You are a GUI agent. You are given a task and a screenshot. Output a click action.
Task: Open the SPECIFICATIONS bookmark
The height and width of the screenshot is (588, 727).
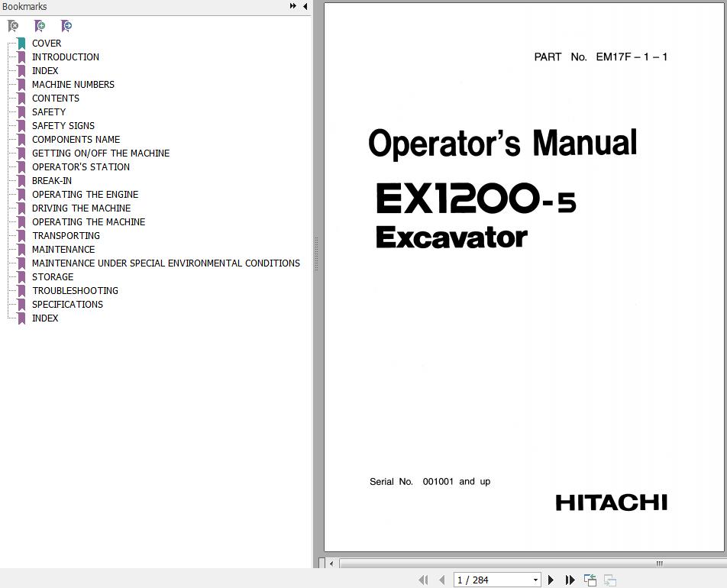tap(67, 305)
